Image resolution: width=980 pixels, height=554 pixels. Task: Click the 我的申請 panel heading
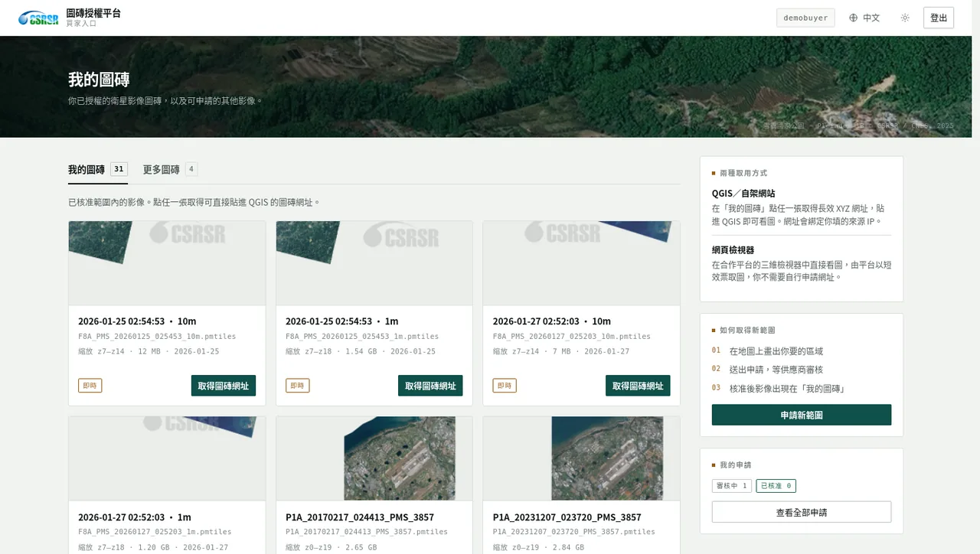pos(736,464)
